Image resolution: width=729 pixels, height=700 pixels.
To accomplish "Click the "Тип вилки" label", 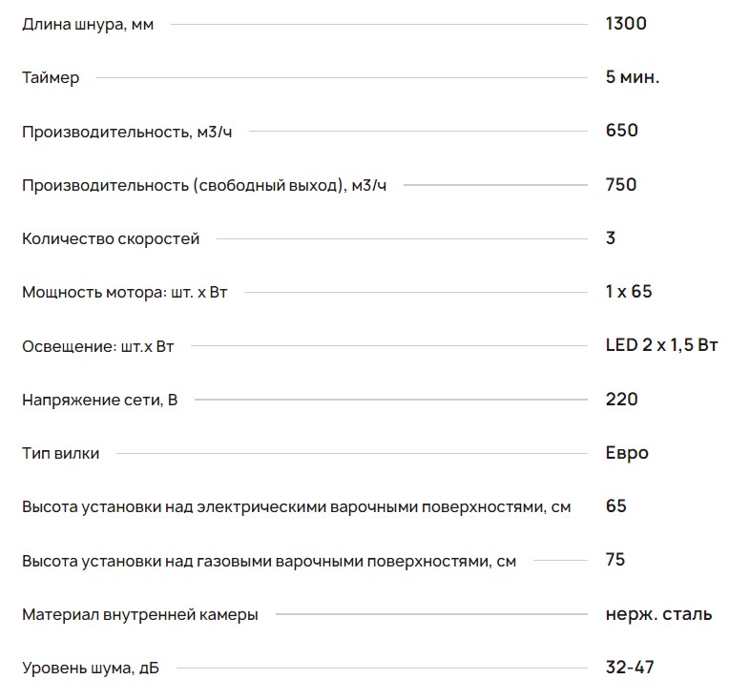I will tap(61, 453).
